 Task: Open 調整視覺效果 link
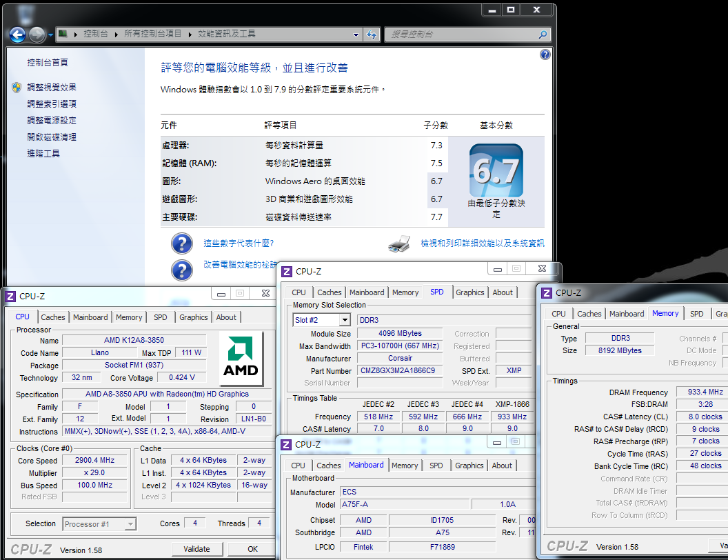[x=52, y=88]
